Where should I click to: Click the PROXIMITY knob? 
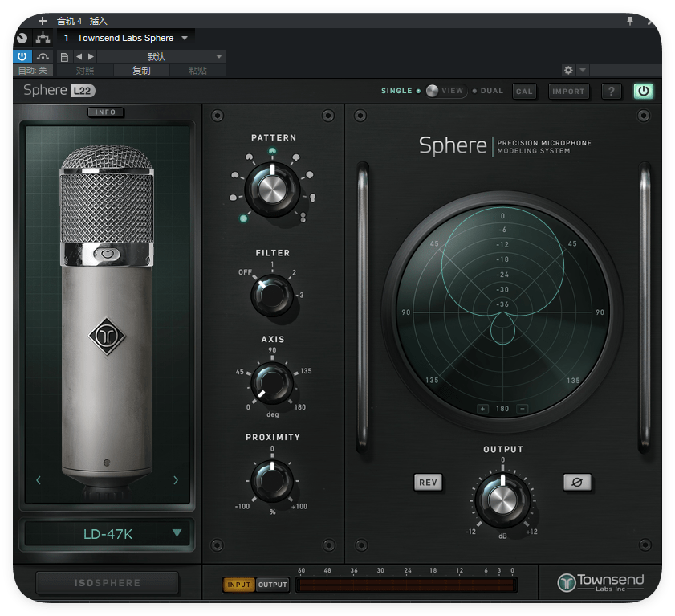[271, 481]
